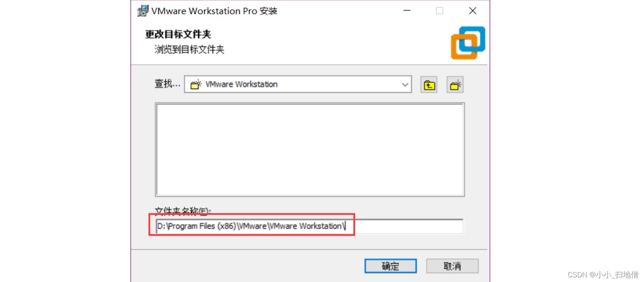
Task: Expand the lookup dropdown arrow
Action: (x=405, y=84)
